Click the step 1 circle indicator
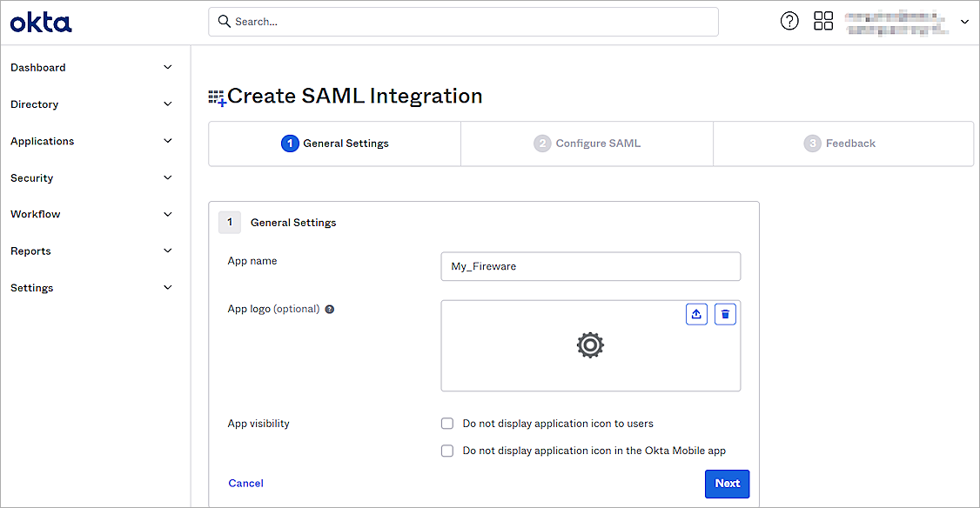980x508 pixels. click(290, 143)
